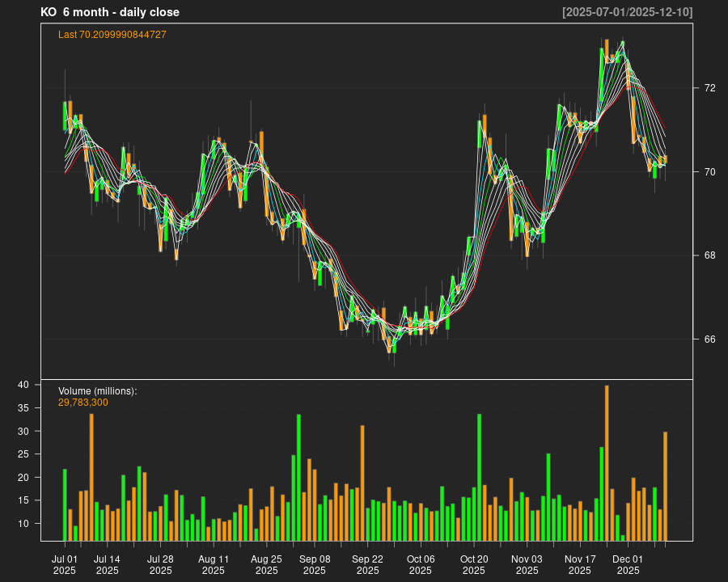Select the Nov 17 2025 date marker
This screenshot has height=582, width=728.
(580, 564)
